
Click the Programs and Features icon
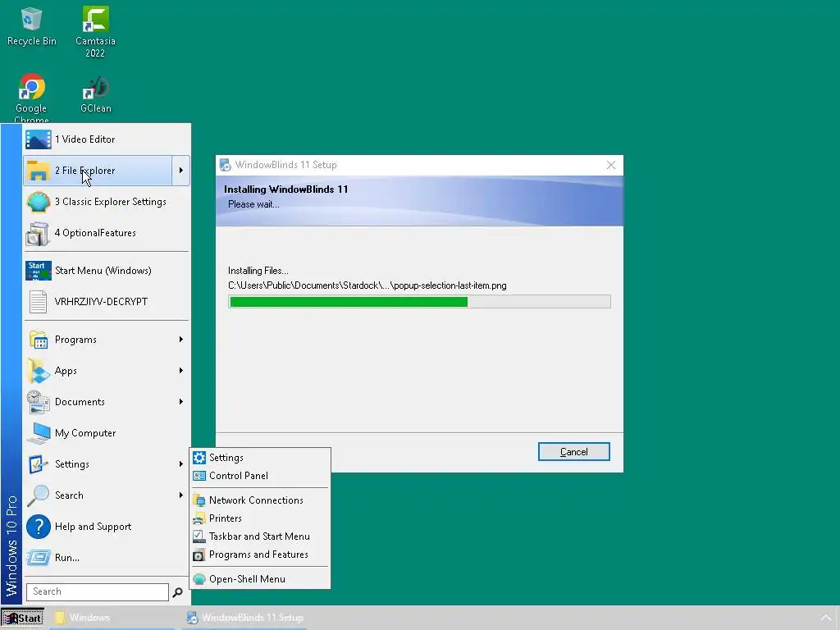199,555
